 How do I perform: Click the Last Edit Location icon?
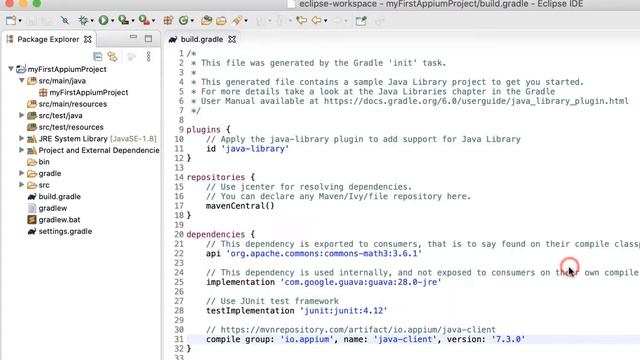pos(302,20)
